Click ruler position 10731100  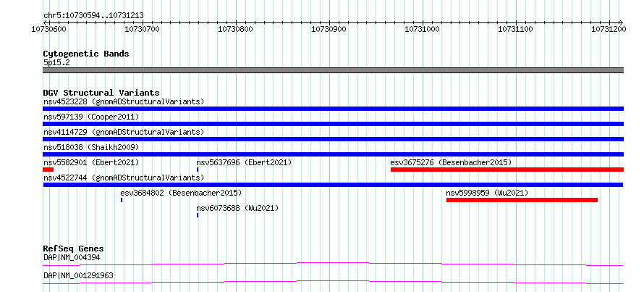(515, 29)
